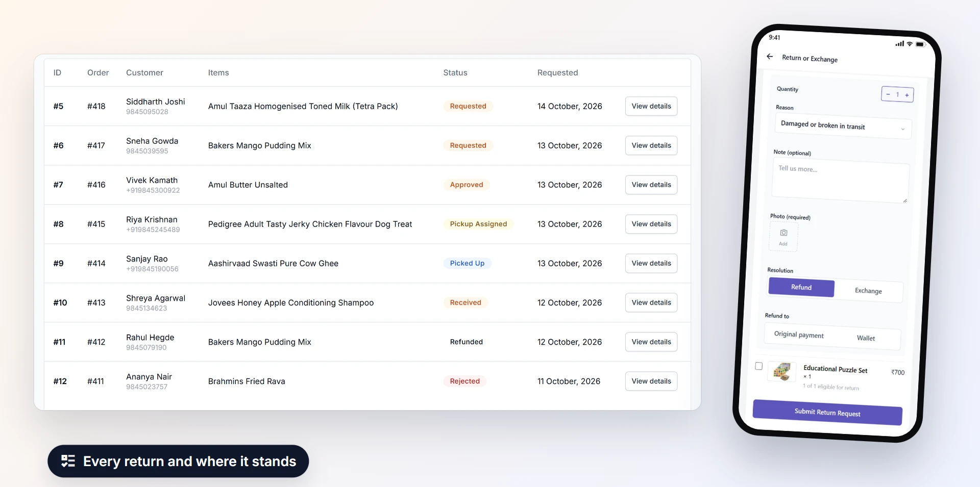Click the Received status badge
This screenshot has height=487, width=980.
tap(465, 302)
